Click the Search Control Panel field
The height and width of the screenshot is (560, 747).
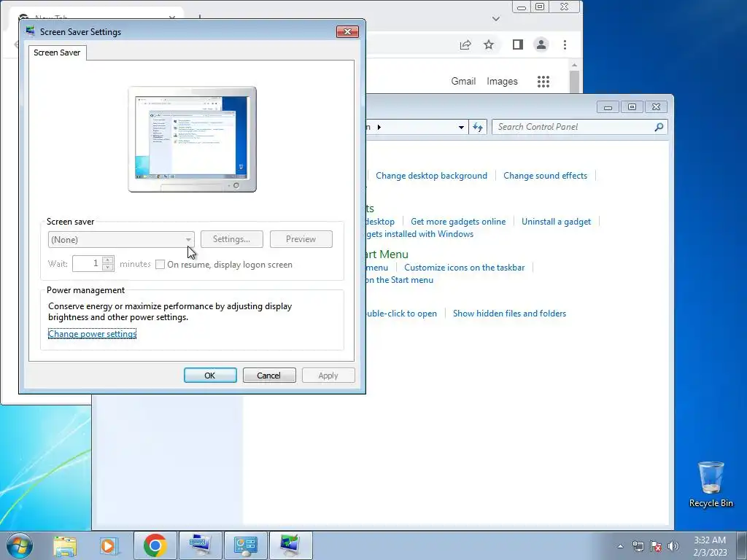[574, 127]
